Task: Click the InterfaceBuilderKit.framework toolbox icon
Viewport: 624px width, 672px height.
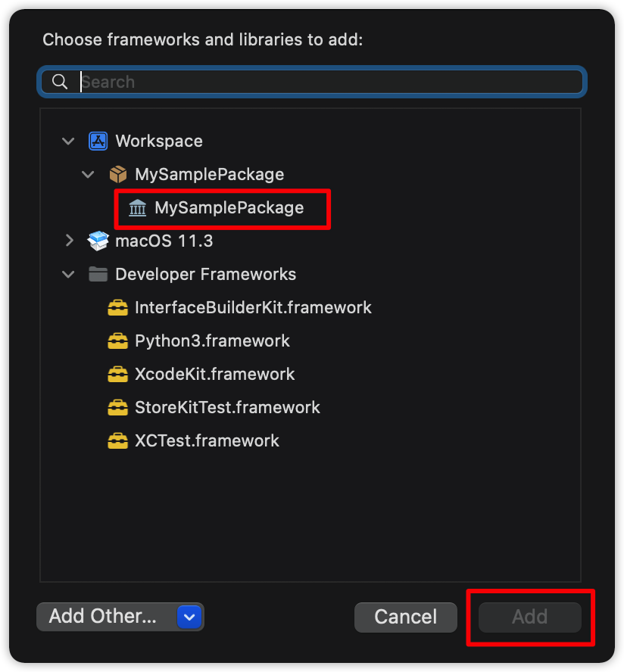Action: (117, 307)
